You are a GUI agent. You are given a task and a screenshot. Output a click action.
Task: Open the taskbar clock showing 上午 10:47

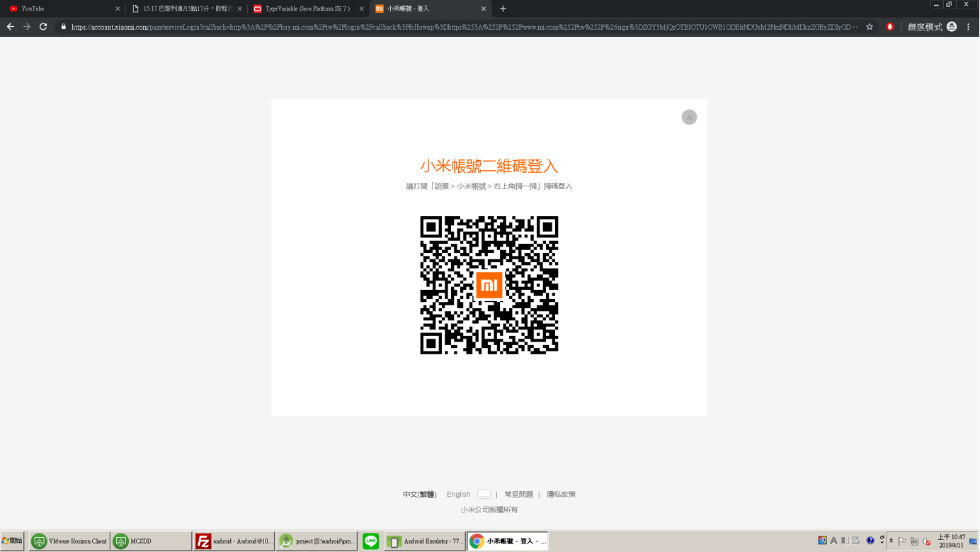tap(951, 541)
